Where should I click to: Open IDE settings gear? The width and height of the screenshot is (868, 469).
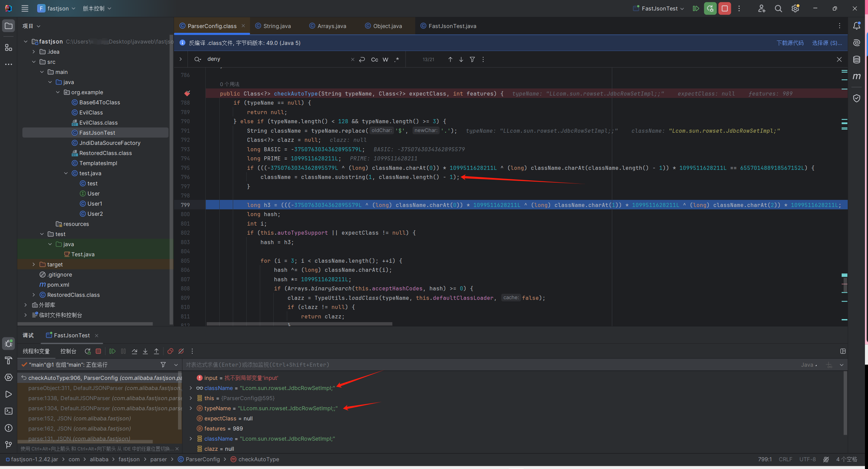795,8
